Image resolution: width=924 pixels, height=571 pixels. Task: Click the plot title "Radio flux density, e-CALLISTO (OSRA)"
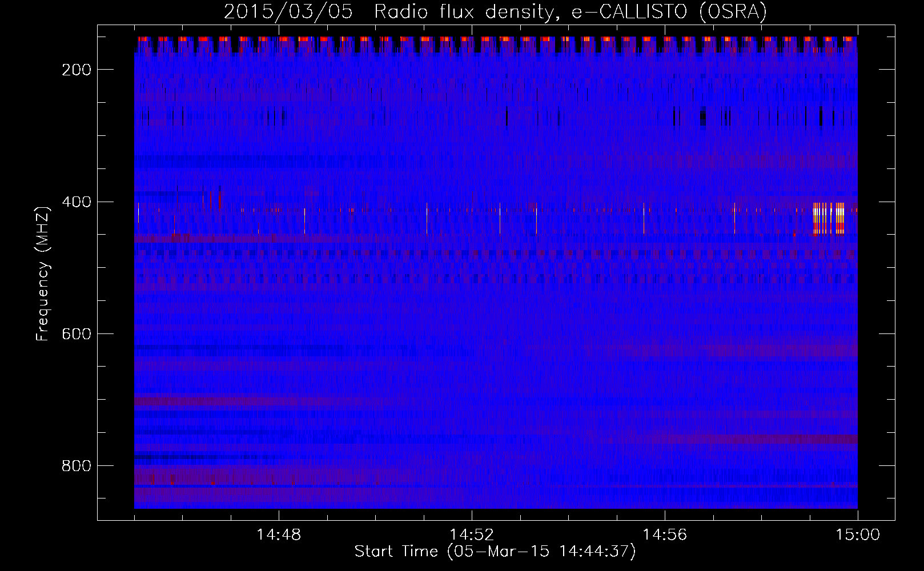[x=571, y=11]
